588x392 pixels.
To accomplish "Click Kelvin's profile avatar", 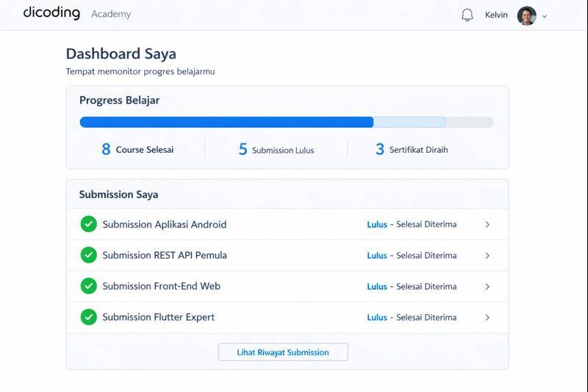I will (526, 15).
